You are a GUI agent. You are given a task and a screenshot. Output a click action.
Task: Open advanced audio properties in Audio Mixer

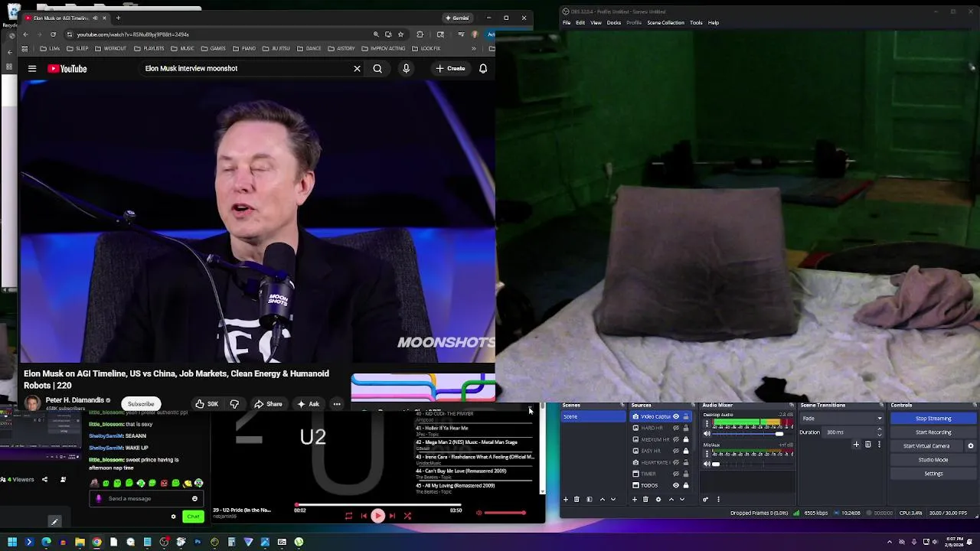coord(706,499)
